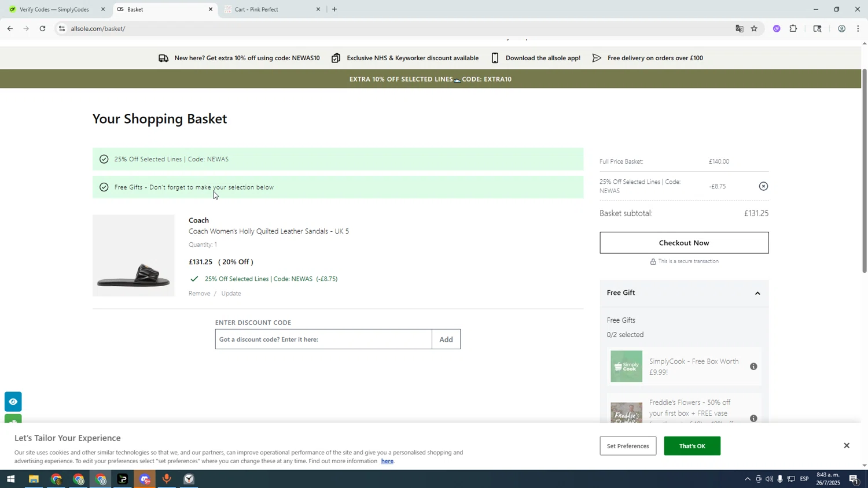Click the page vertical scrollbar
The width and height of the screenshot is (868, 488).
click(865, 171)
